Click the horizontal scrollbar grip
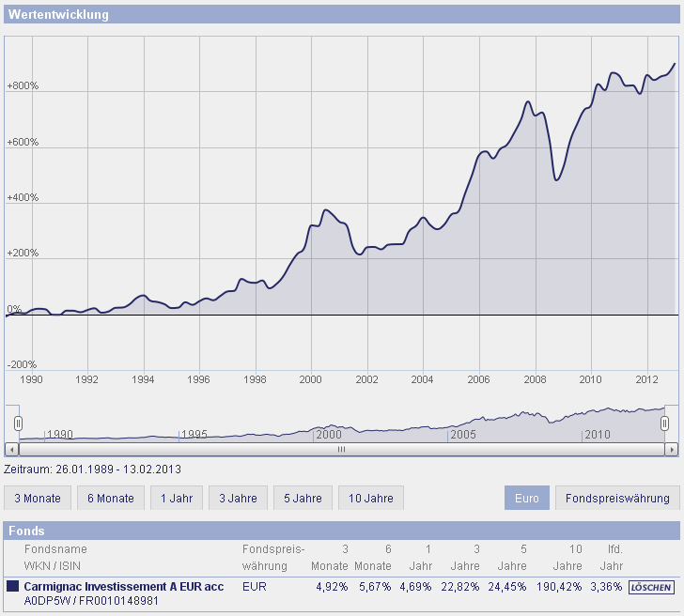The image size is (684, 616). click(x=342, y=449)
